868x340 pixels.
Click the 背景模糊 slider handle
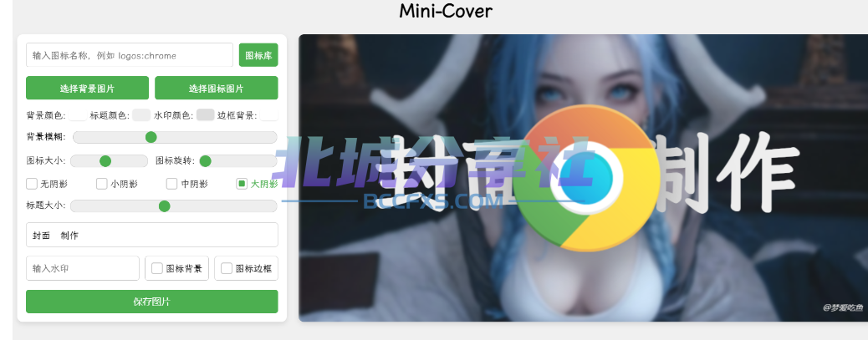151,137
